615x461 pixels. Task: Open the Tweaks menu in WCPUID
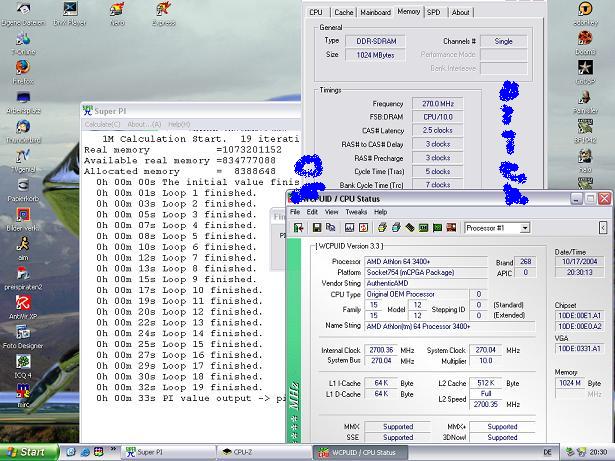tap(356, 212)
